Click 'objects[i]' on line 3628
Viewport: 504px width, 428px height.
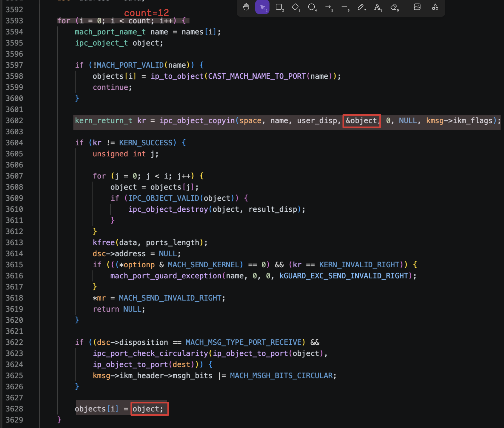[x=96, y=409]
